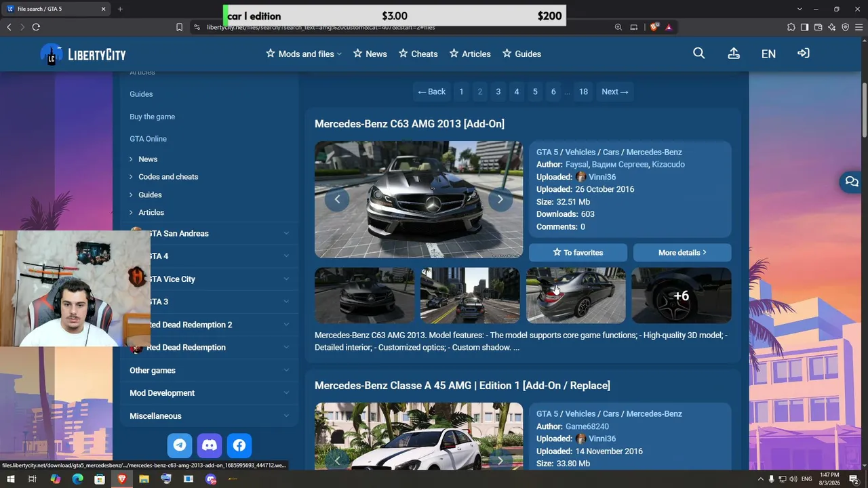868x488 pixels.
Task: Click the Brave Shields icon in address bar
Action: 654,27
